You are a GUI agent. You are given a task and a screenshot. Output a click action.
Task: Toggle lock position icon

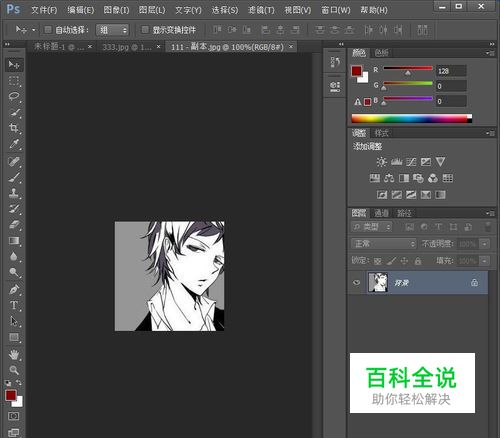click(404, 261)
